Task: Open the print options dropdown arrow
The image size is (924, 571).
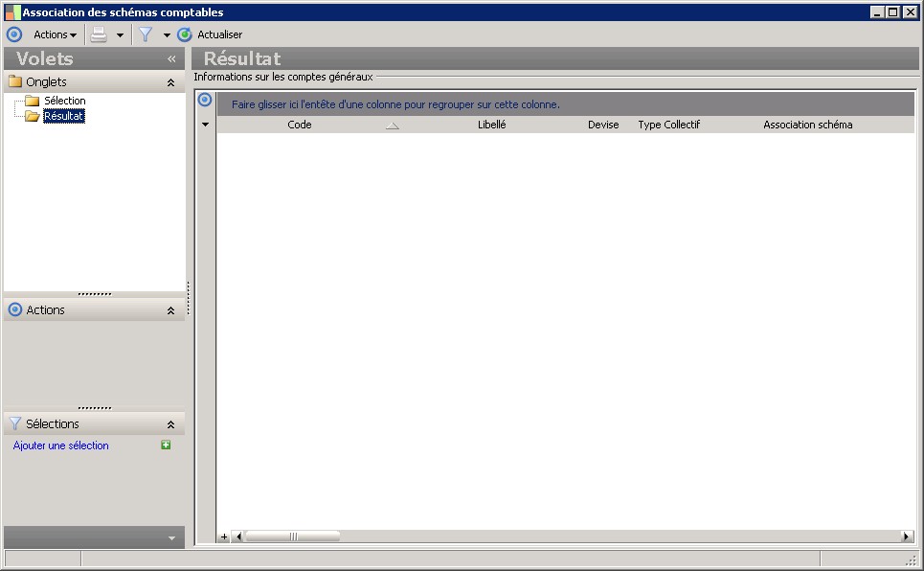Action: [121, 35]
